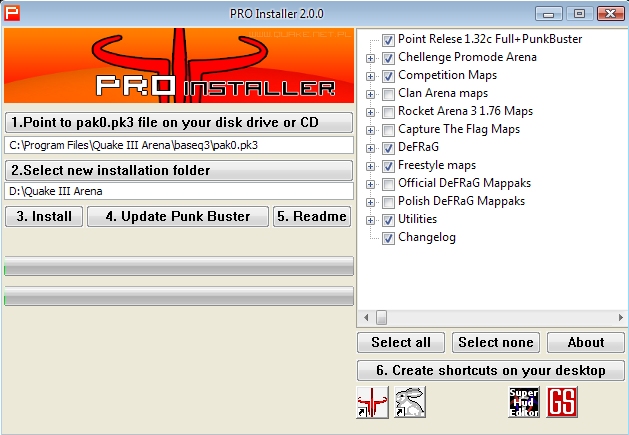Select the DeFRaG tree label
This screenshot has height=435, width=629.
[418, 147]
